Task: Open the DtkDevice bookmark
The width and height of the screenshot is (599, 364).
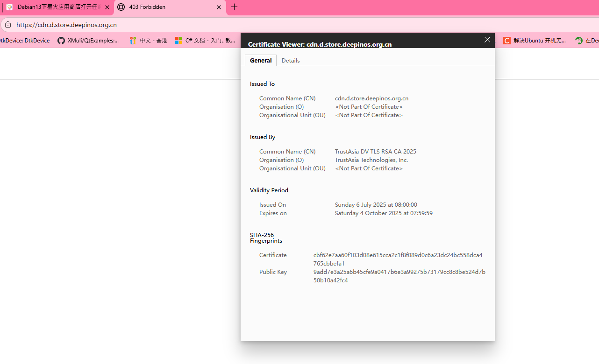Action: tap(26, 41)
